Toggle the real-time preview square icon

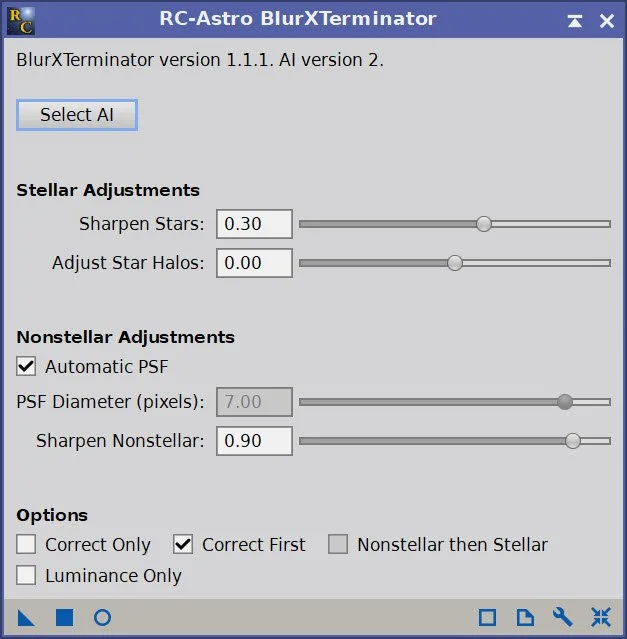(487, 617)
